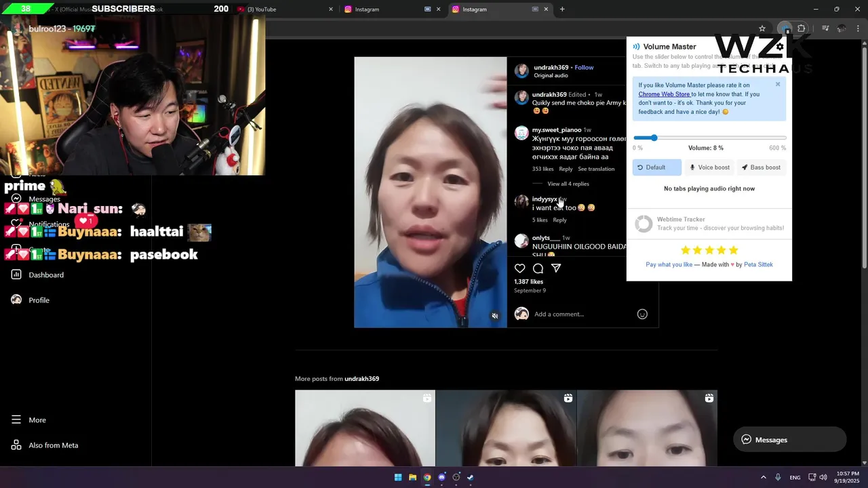Viewport: 868px width, 488px height.
Task: Open the middle reel thumbnail in More posts
Action: pos(506,428)
